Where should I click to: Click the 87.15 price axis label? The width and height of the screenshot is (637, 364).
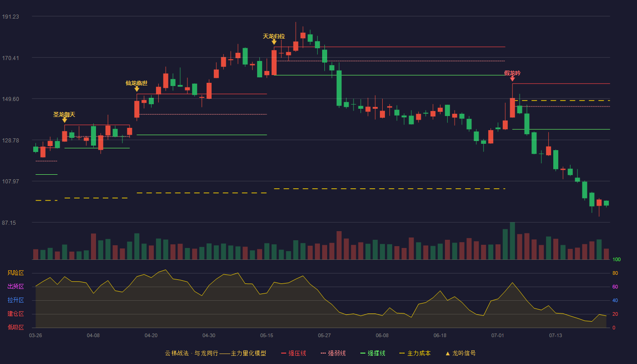(x=9, y=223)
